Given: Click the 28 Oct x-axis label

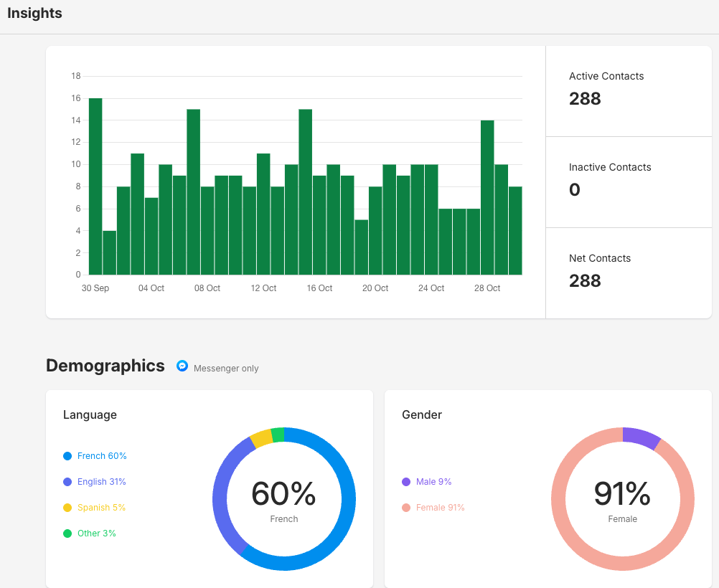Looking at the screenshot, I should [487, 288].
